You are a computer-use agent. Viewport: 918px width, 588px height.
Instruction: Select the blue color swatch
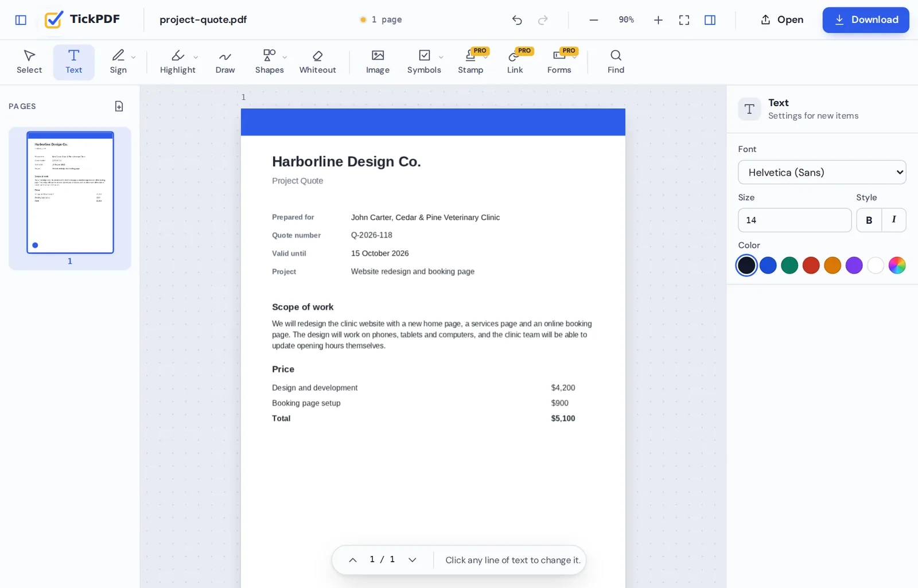[x=768, y=265]
